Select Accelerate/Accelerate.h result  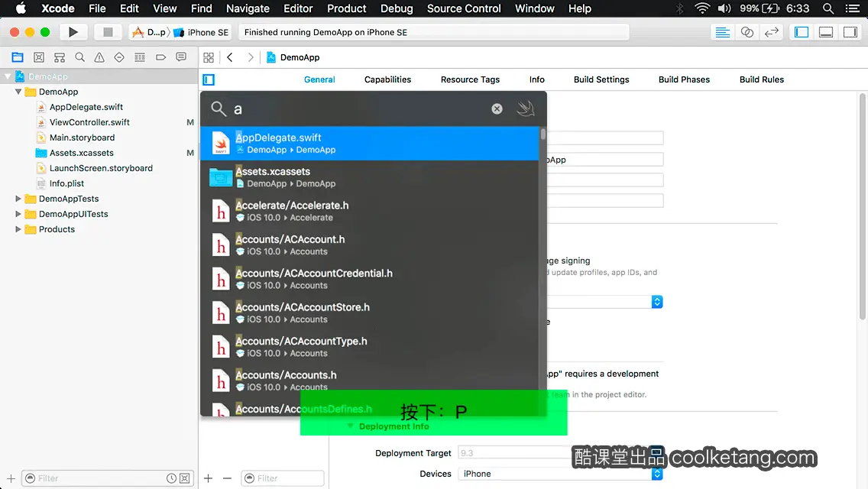click(x=370, y=211)
